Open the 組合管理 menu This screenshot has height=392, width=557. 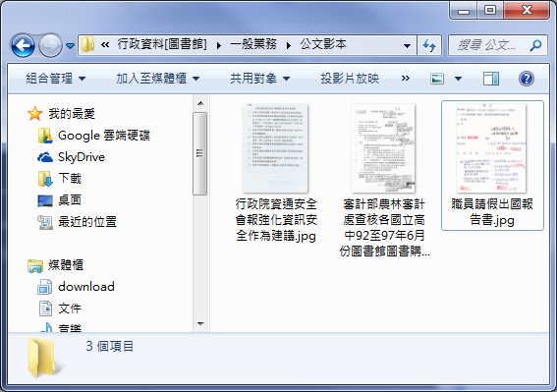(56, 79)
